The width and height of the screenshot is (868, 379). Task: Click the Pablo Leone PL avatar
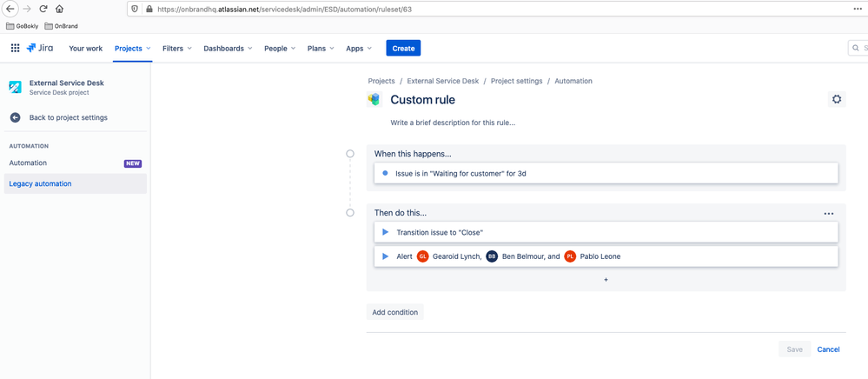[570, 256]
